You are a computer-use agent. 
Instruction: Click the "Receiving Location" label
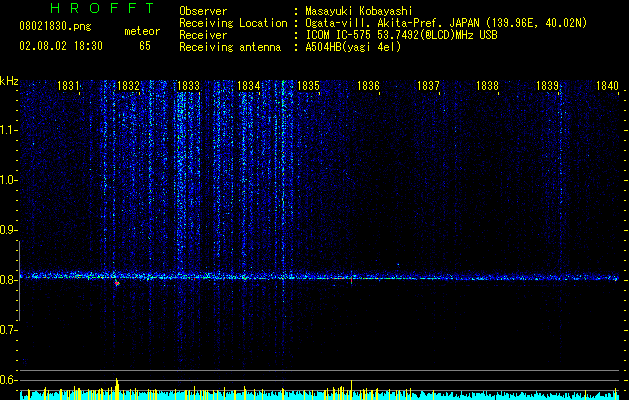pos(233,23)
